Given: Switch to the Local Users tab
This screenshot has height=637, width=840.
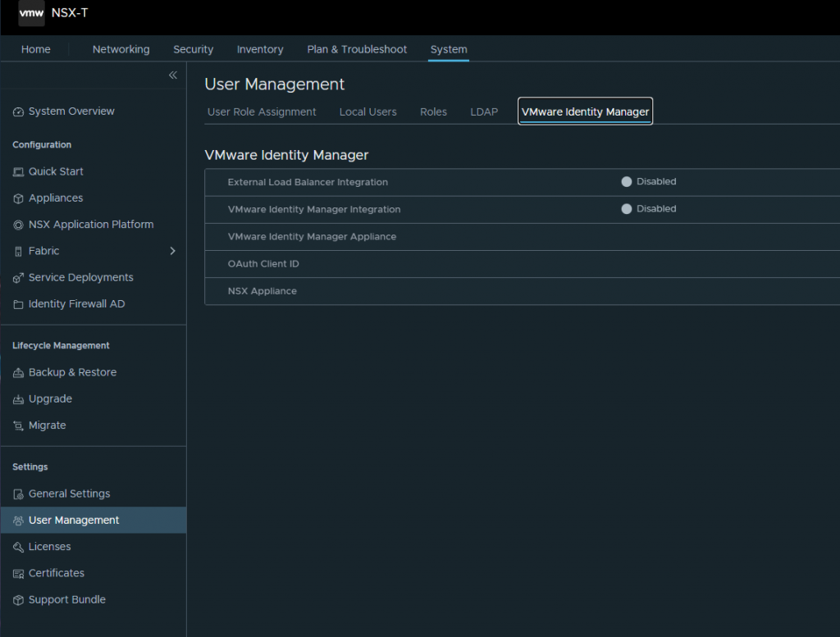Looking at the screenshot, I should tap(367, 111).
